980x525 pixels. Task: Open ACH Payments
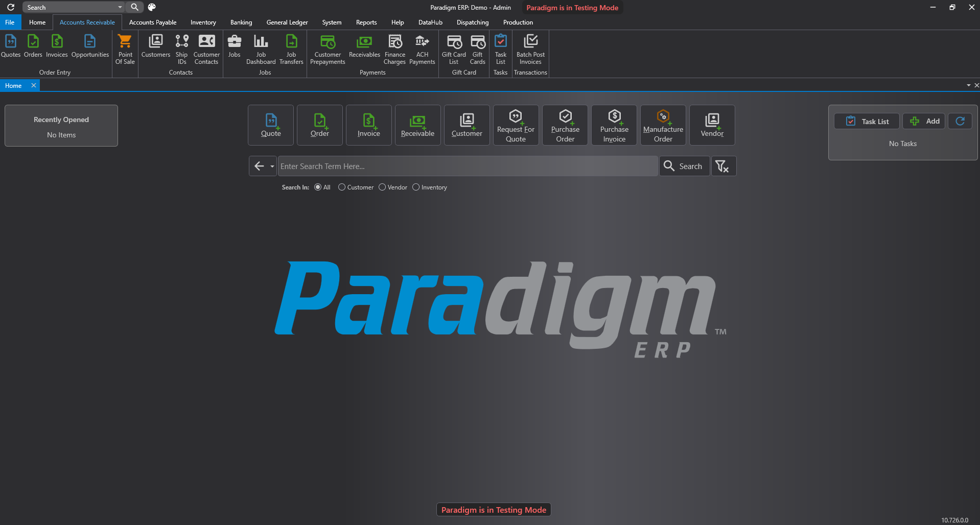(x=422, y=49)
